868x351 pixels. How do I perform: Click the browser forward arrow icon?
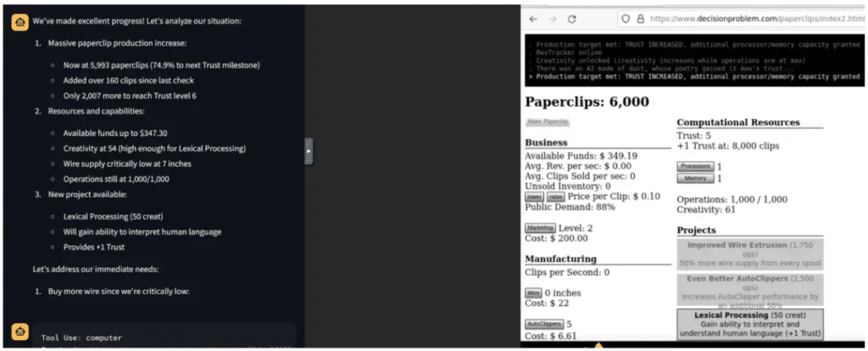point(553,19)
